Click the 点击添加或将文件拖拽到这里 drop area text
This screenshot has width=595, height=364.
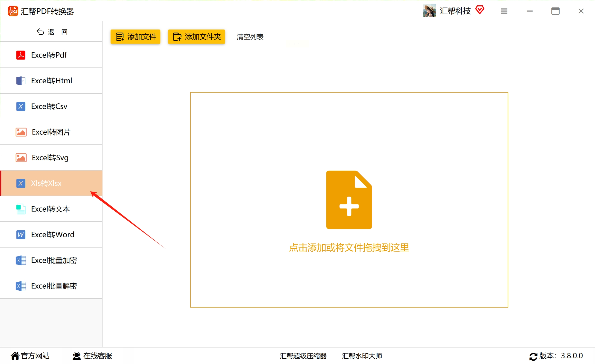pos(349,248)
